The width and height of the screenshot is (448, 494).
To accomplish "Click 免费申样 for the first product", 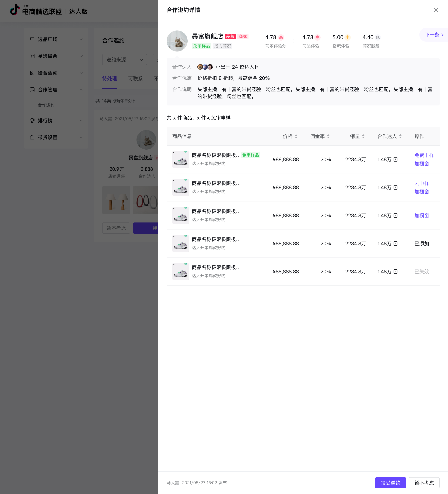I will tap(424, 155).
